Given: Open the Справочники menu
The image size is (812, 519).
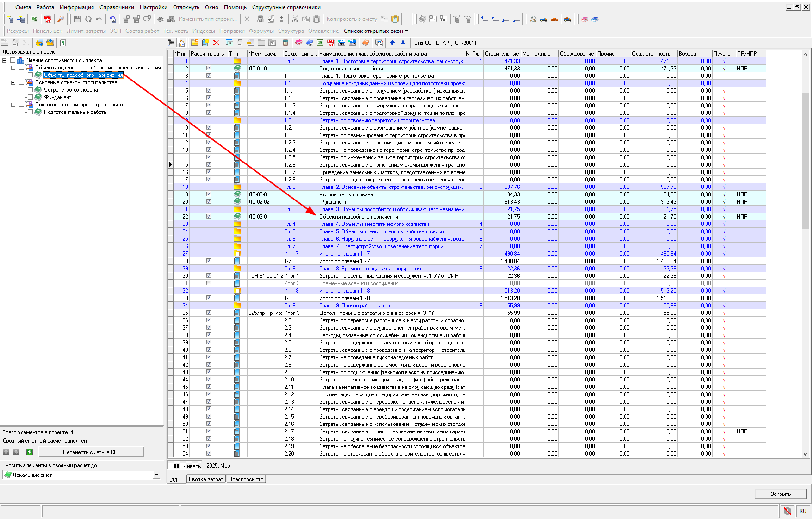Looking at the screenshot, I should 117,7.
